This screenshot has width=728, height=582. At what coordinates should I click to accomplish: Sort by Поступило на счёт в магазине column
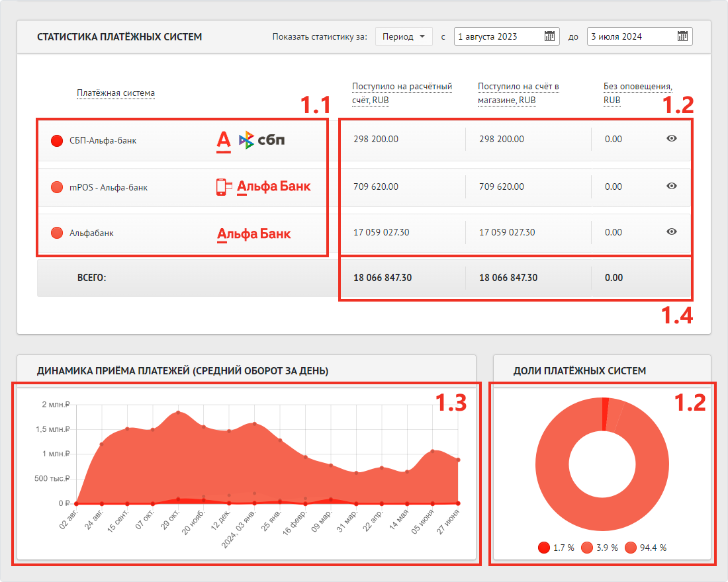tap(518, 93)
